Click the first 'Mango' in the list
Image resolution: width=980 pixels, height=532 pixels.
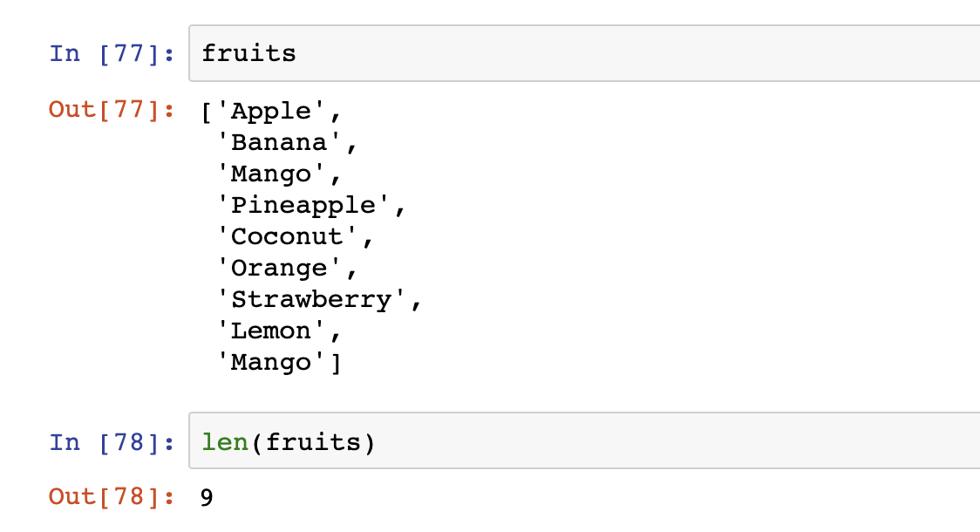[271, 174]
